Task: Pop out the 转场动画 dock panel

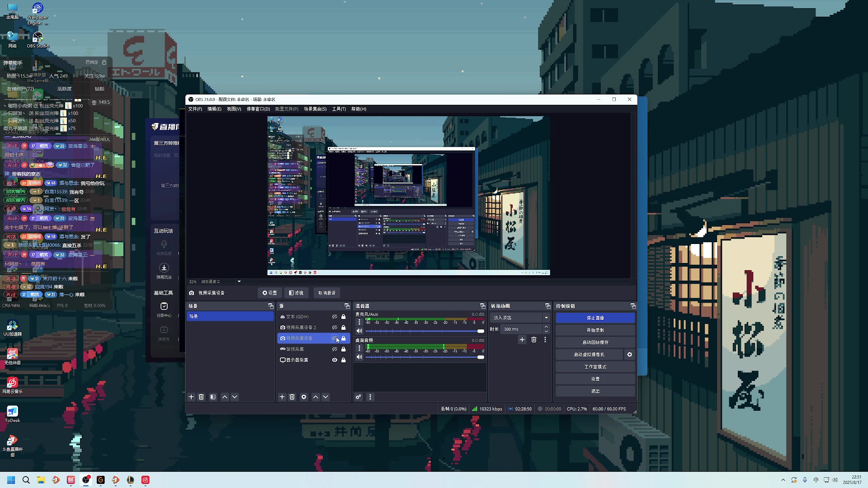Action: pyautogui.click(x=548, y=306)
